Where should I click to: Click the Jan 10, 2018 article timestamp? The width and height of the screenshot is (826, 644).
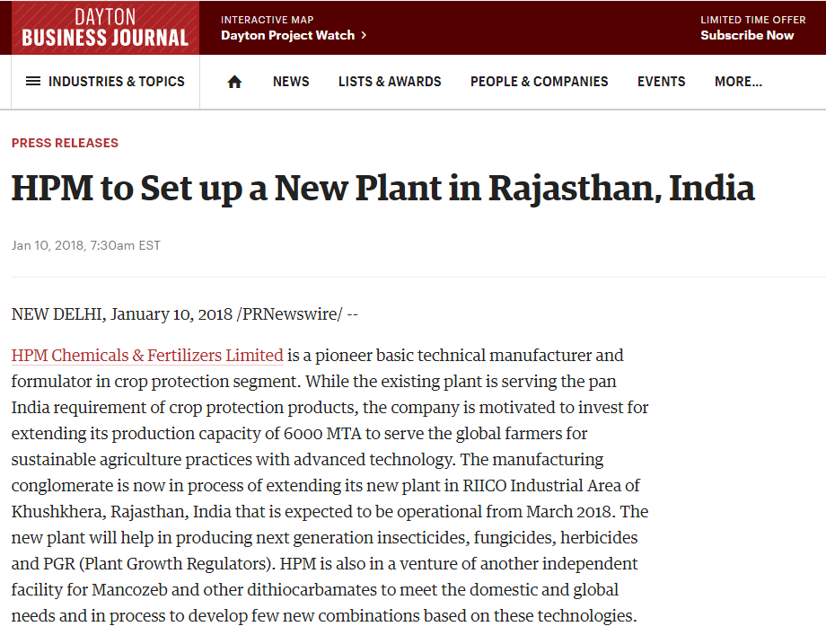86,245
